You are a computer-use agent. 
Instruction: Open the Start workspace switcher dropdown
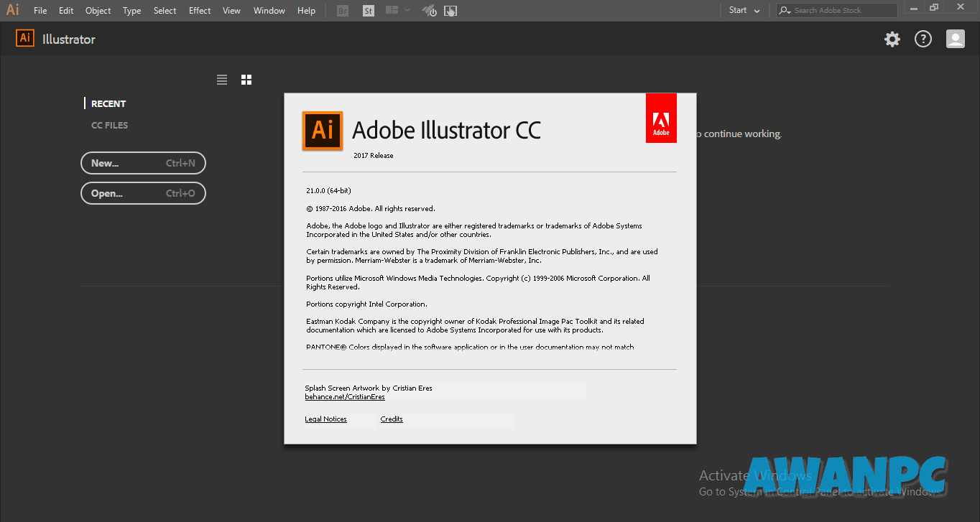(x=744, y=10)
